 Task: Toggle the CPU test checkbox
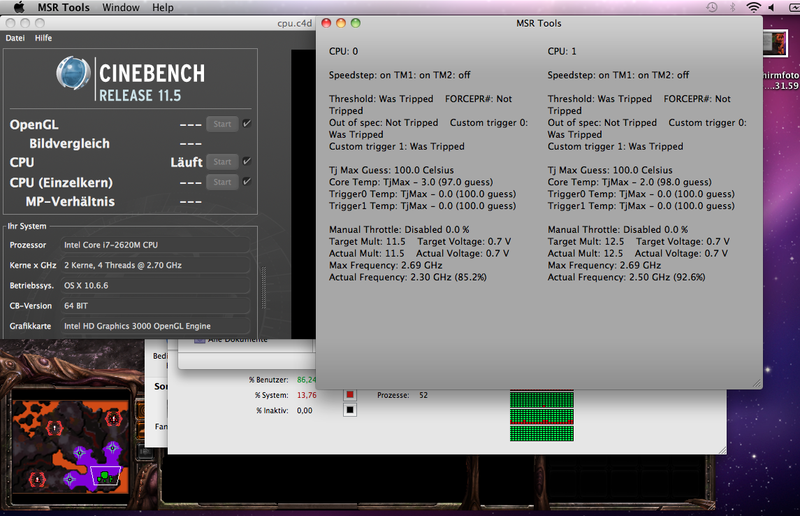coord(246,161)
